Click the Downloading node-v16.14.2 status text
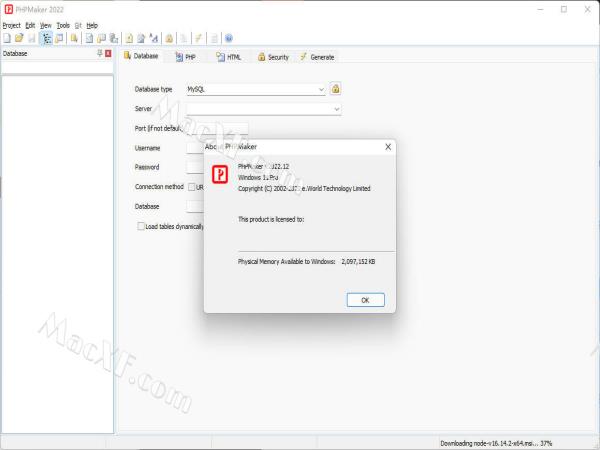The width and height of the screenshot is (600, 450). [x=496, y=443]
